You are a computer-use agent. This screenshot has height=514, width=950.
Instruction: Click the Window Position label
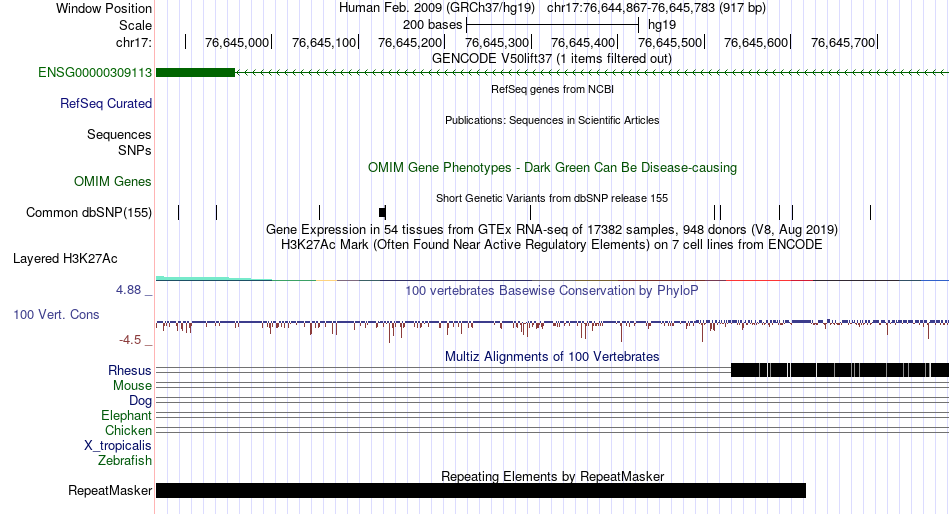(x=104, y=8)
